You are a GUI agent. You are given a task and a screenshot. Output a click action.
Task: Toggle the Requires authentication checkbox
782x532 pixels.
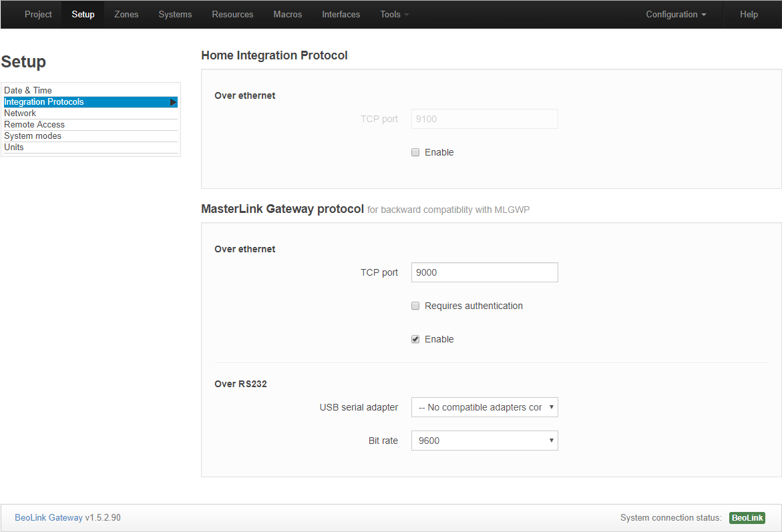(x=415, y=306)
